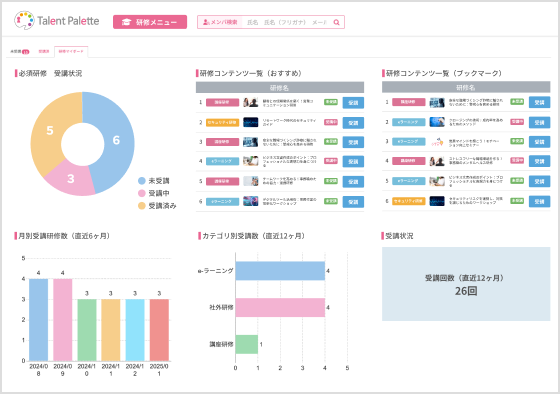The width and height of the screenshot is (560, 394).
Task: Click 受講 for row 6 in ブックマーク list
Action: point(539,201)
